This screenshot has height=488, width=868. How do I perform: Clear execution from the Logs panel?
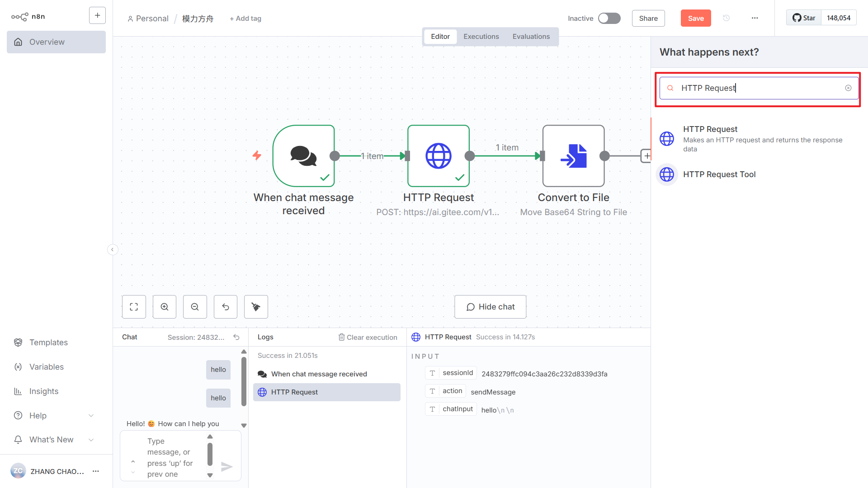(368, 337)
